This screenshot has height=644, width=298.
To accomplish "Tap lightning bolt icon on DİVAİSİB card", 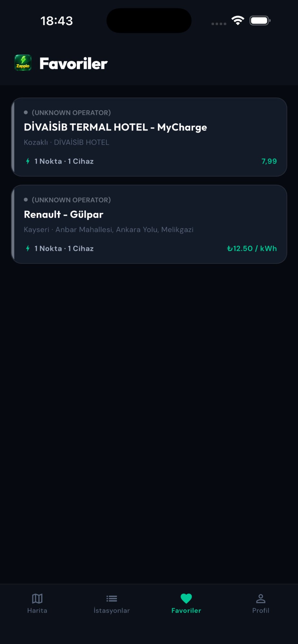I will (28, 161).
